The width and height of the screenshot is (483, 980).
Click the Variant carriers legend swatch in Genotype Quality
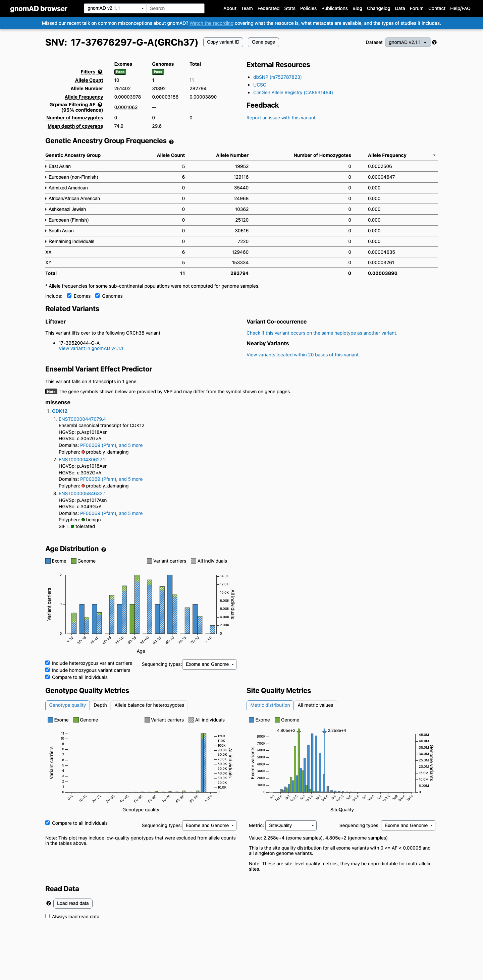pyautogui.click(x=147, y=720)
